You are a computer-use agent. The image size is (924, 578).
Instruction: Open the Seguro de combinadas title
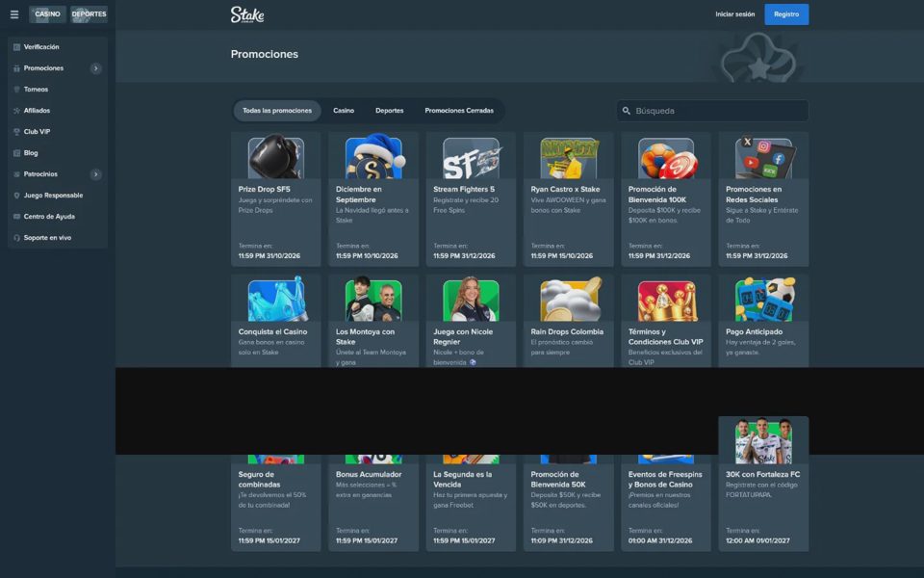259,480
